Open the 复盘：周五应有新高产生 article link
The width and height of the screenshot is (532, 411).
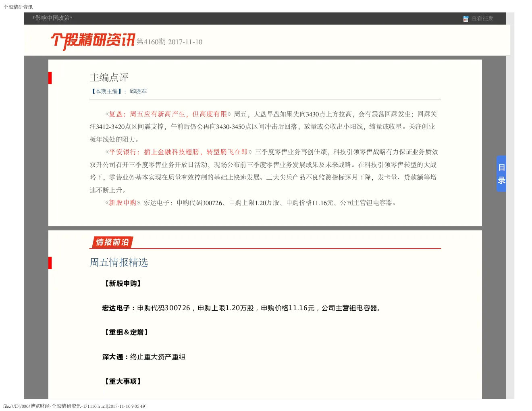click(168, 114)
